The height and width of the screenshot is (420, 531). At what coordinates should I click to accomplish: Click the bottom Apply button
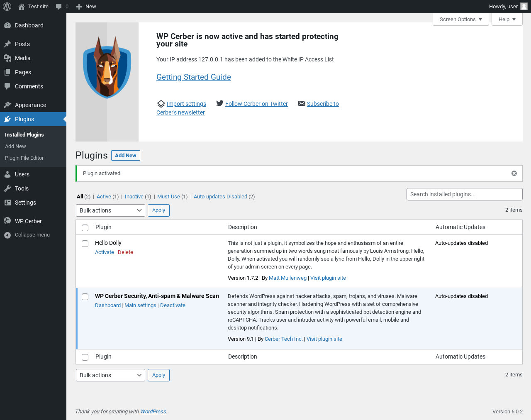click(158, 375)
